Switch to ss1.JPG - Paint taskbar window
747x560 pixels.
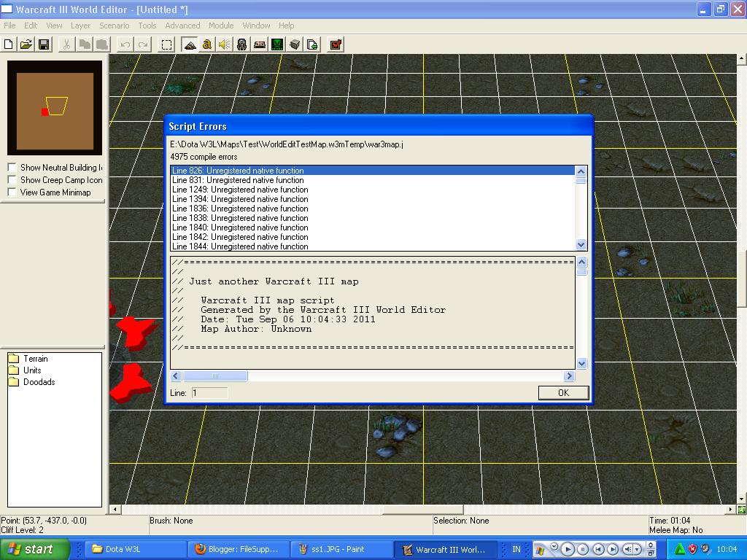(341, 549)
